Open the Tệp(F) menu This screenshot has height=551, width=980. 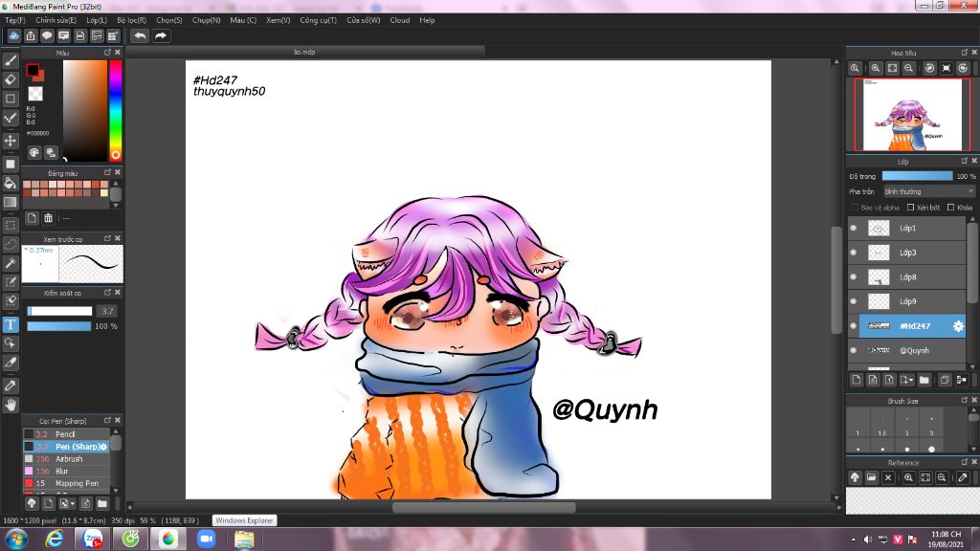click(15, 20)
